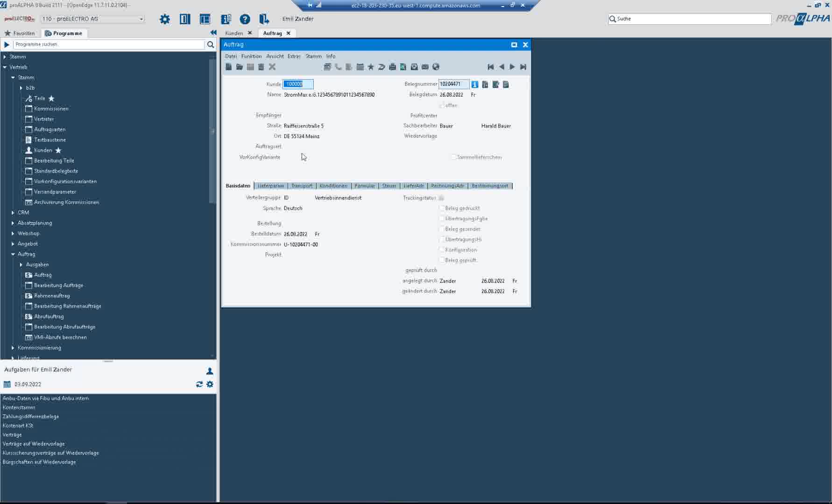Click the printer icon in Auftrag toolbar
The height and width of the screenshot is (504, 832).
pos(392,67)
